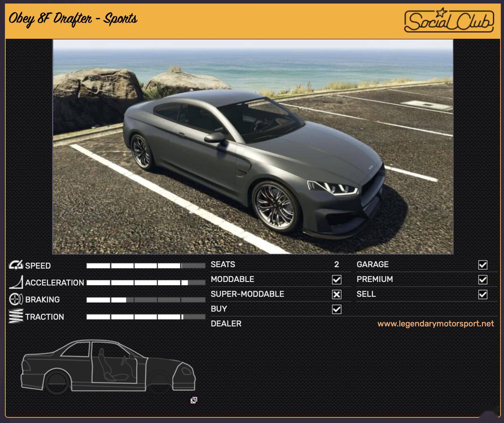The width and height of the screenshot is (504, 423).
Task: Click the SUPER-MODDABLE label
Action: coord(247,294)
